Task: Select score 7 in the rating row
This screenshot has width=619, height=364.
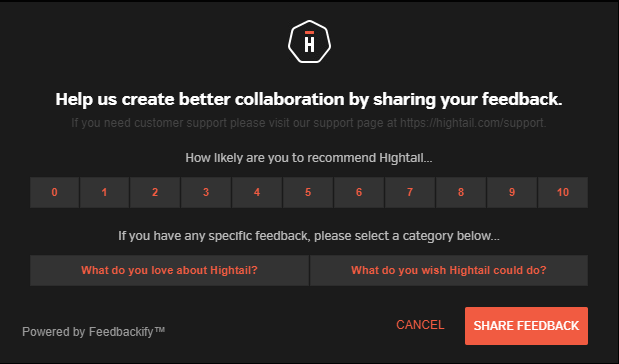Action: coord(410,192)
